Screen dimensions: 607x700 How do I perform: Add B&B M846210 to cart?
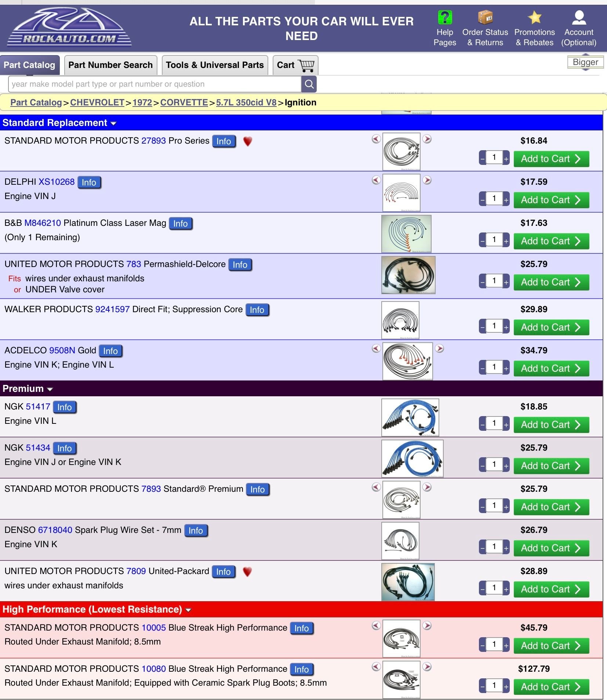[551, 241]
